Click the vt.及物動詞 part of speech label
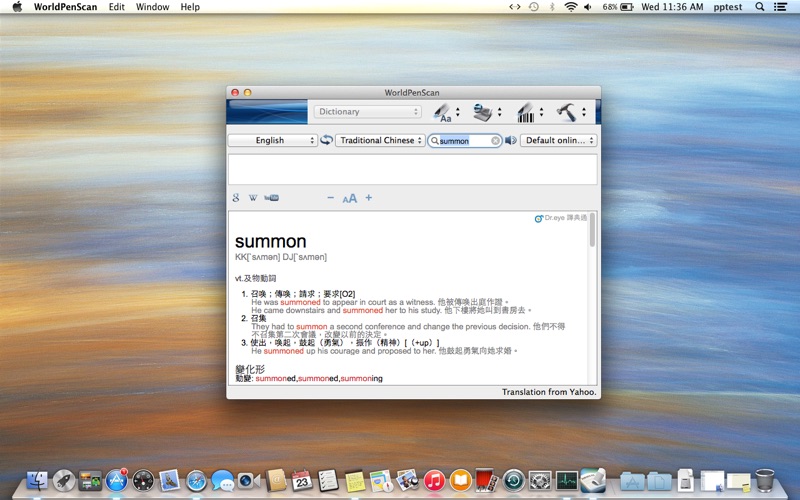Screen dimensions: 800x500 pos(255,278)
